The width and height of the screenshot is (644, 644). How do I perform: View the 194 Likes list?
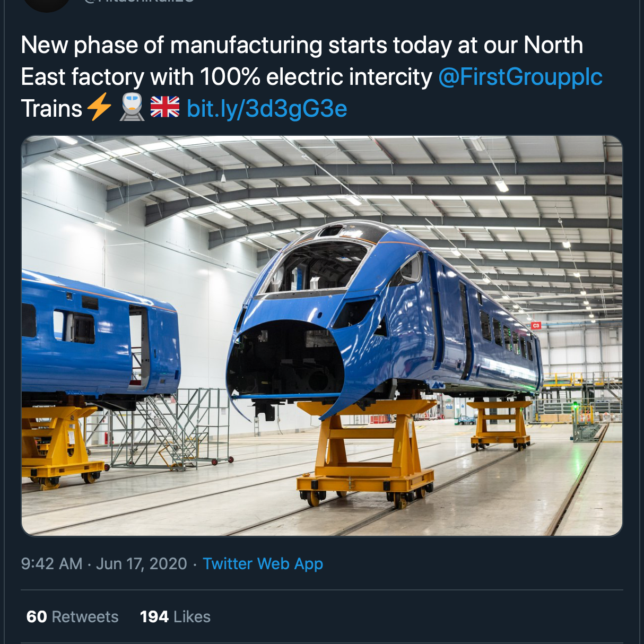pyautogui.click(x=175, y=616)
